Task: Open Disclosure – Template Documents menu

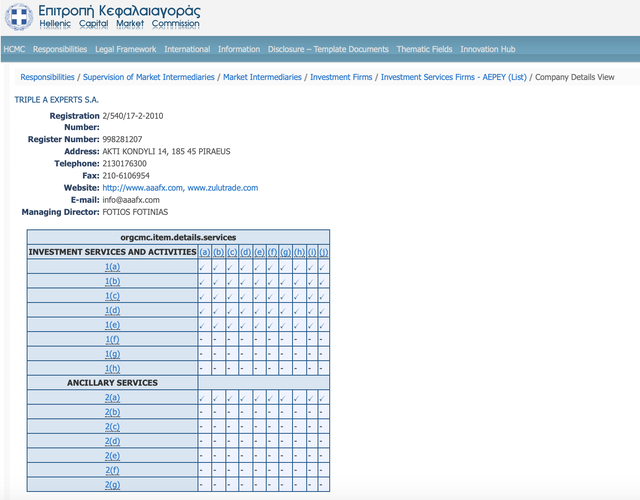Action: coord(328,49)
